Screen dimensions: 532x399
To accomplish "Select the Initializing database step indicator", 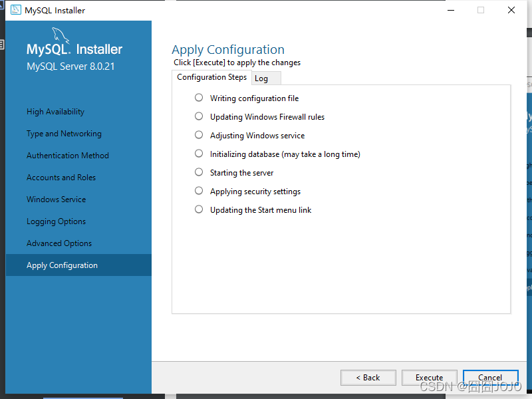I will point(199,154).
